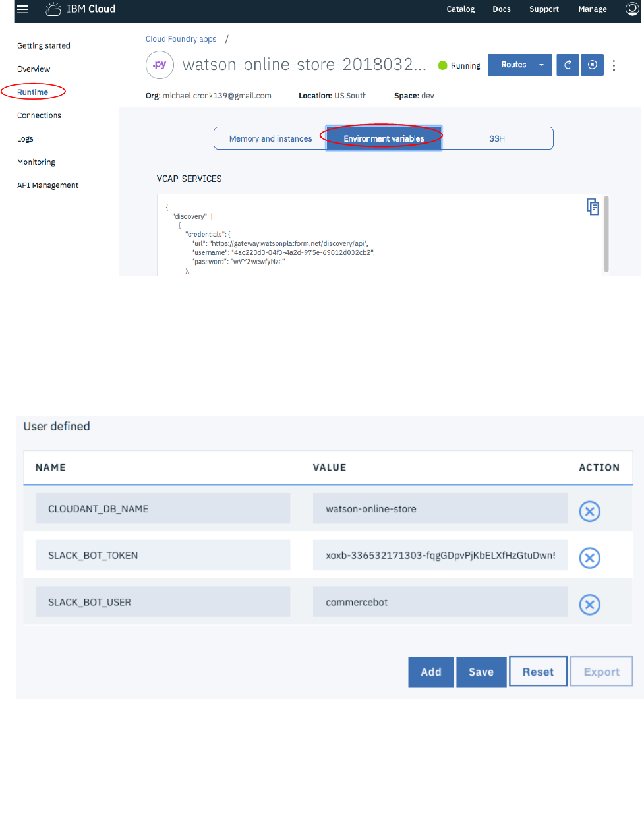Image resolution: width=644 pixels, height=830 pixels.
Task: Click the Org michael.cronk139@gmail.com text
Action: (x=208, y=96)
